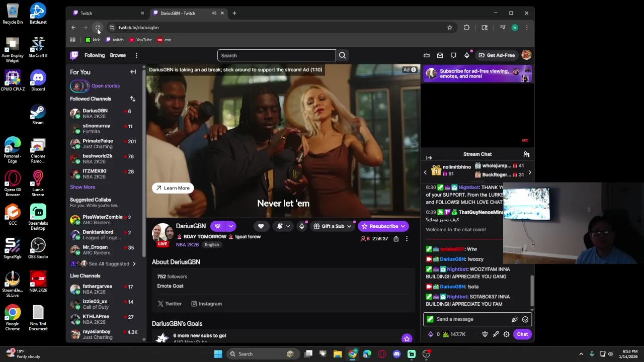Mute the DariusGBN tab audio icon
Viewport: 644px width, 362px height.
[214, 13]
